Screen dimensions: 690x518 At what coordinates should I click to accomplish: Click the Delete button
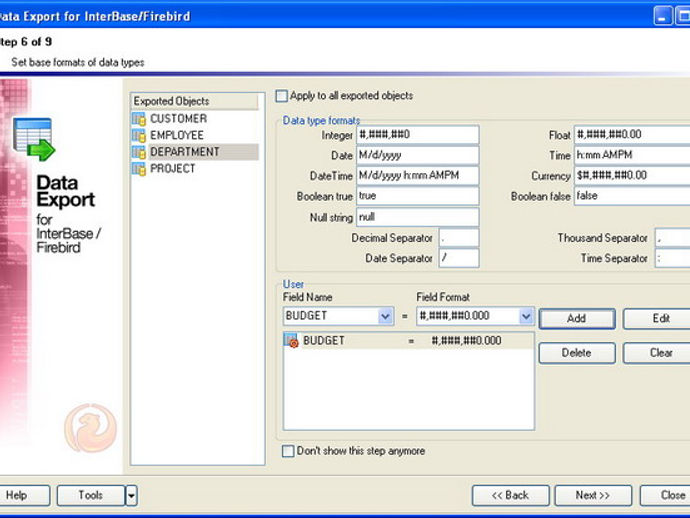(x=577, y=353)
